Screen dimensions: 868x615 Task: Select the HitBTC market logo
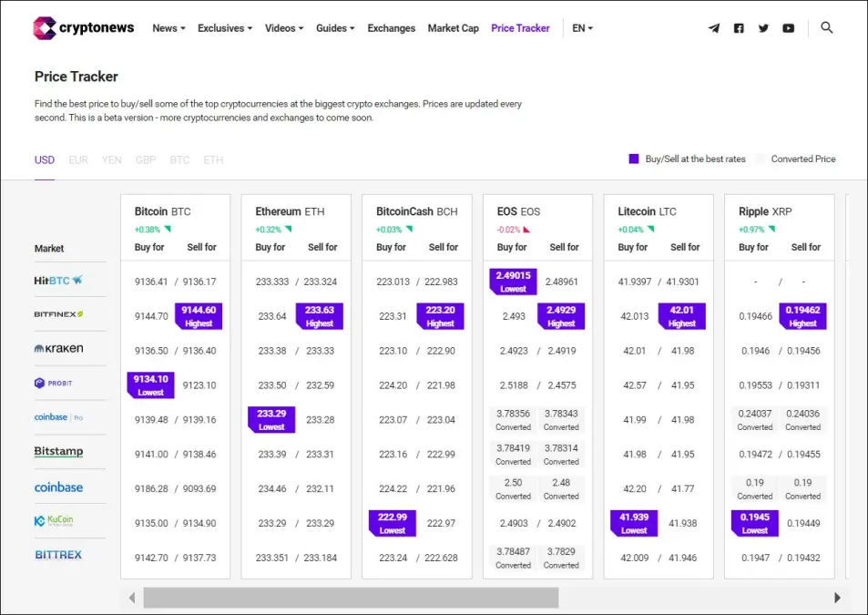tap(58, 280)
